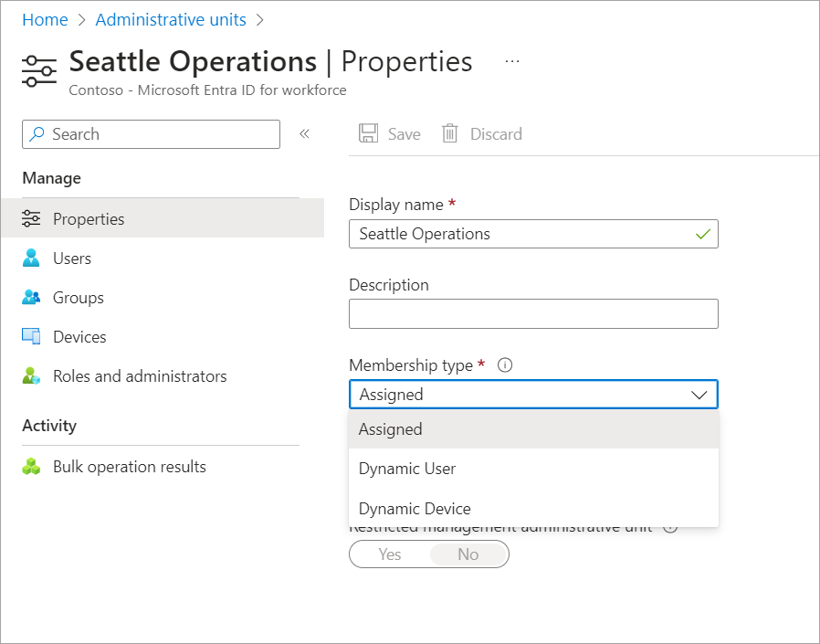The height and width of the screenshot is (644, 820).
Task: Navigate to Home breadcrumb link
Action: (x=45, y=19)
